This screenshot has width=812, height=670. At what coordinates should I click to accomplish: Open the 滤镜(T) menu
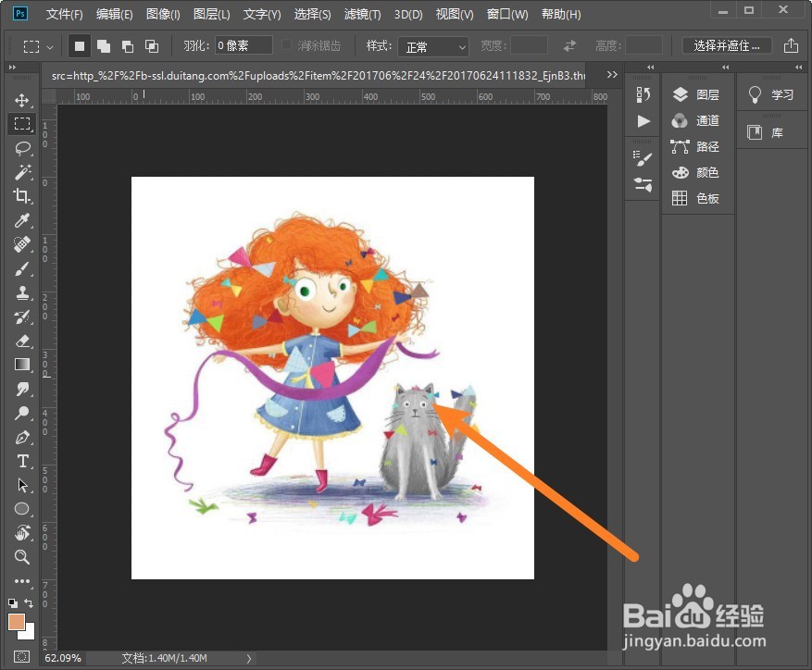[x=363, y=15]
